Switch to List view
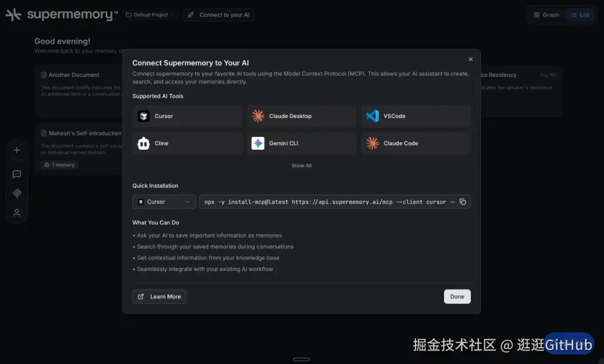This screenshot has height=364, width=604. [581, 15]
